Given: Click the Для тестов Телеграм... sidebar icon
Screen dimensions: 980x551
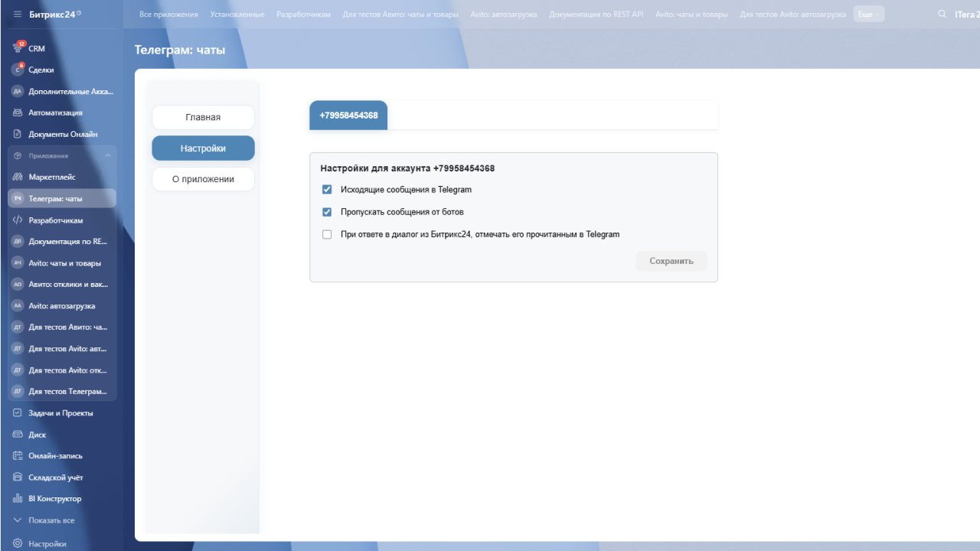Looking at the screenshot, I should click(x=18, y=391).
